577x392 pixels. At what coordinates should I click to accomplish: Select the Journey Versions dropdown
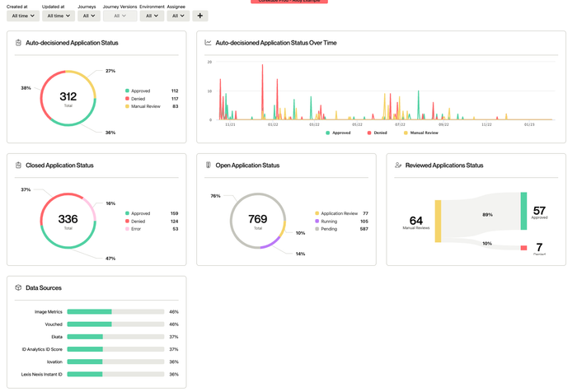pos(120,16)
